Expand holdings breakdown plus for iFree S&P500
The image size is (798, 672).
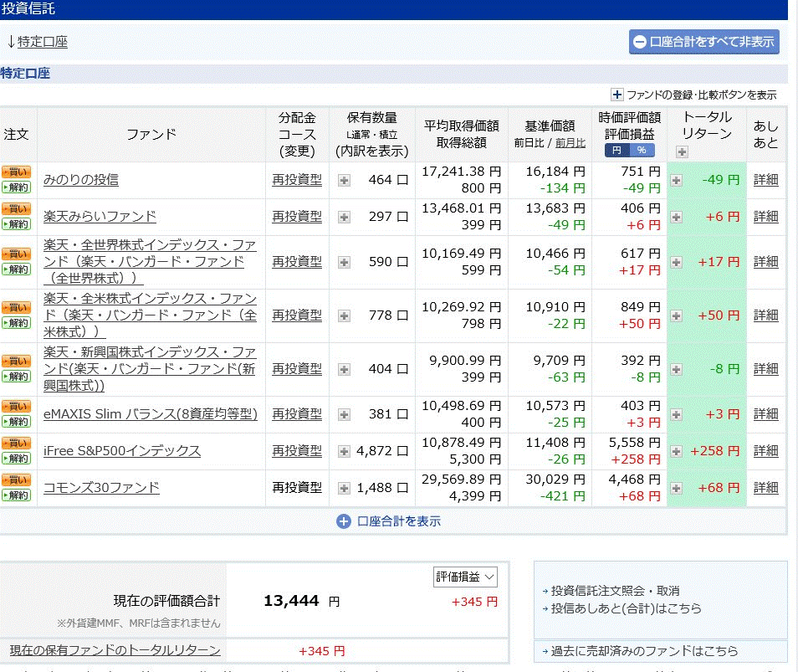tap(344, 451)
